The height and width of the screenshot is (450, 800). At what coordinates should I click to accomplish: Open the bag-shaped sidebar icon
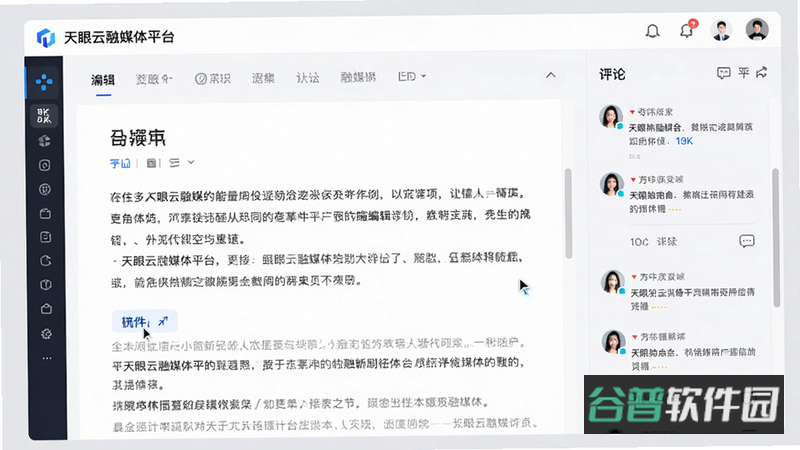[46, 309]
